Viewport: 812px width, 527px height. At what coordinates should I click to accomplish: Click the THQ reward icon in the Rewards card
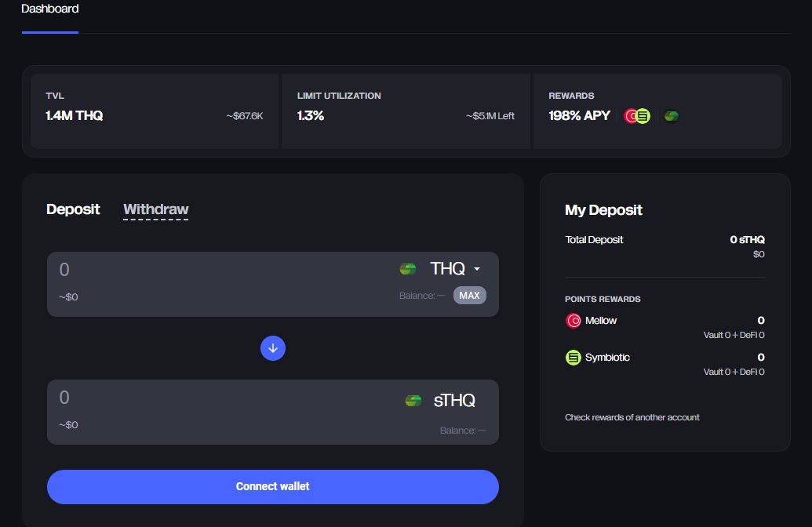(671, 116)
